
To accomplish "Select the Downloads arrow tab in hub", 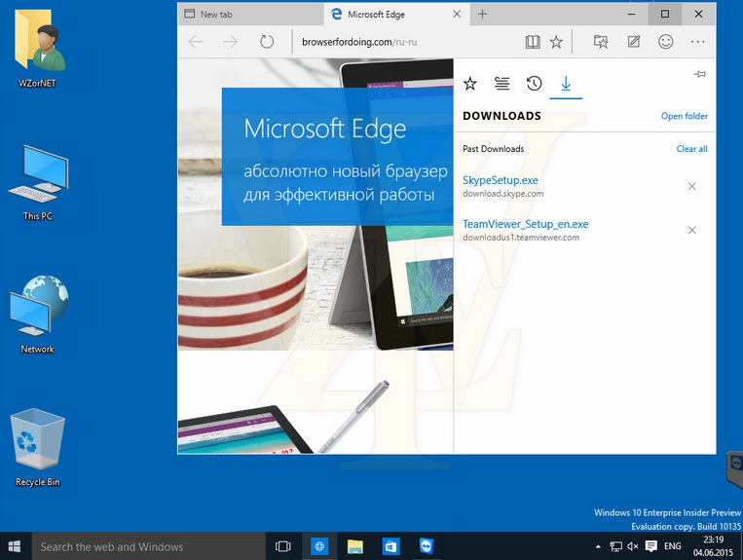I will click(x=565, y=84).
